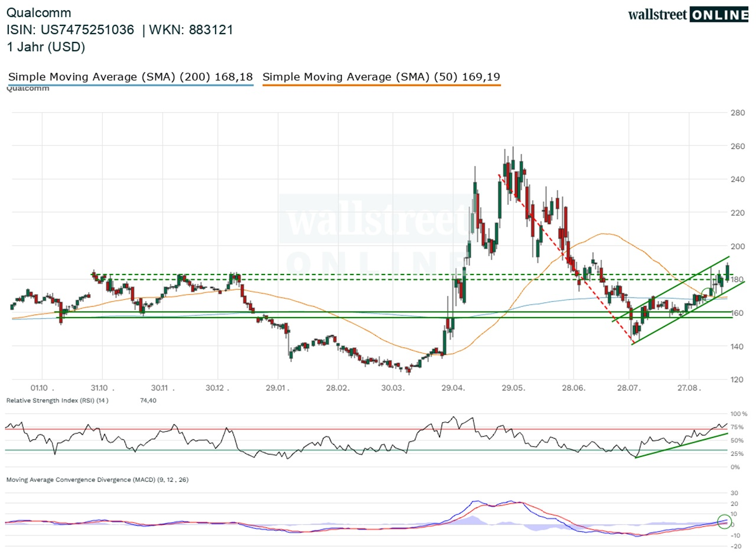Viewport: 756px width, 555px height.
Task: Click the RSI value 74,40
Action: 149,400
